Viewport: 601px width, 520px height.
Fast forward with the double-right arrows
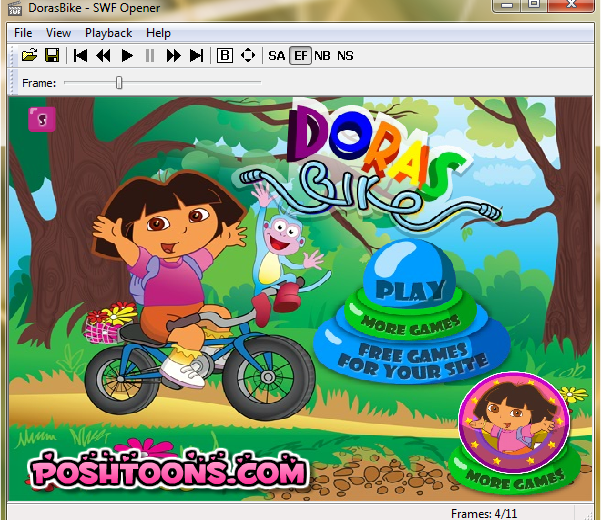[x=173, y=56]
